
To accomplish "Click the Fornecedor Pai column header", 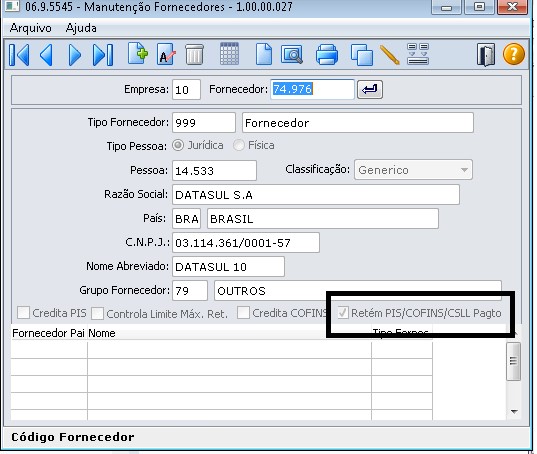I will (48, 333).
